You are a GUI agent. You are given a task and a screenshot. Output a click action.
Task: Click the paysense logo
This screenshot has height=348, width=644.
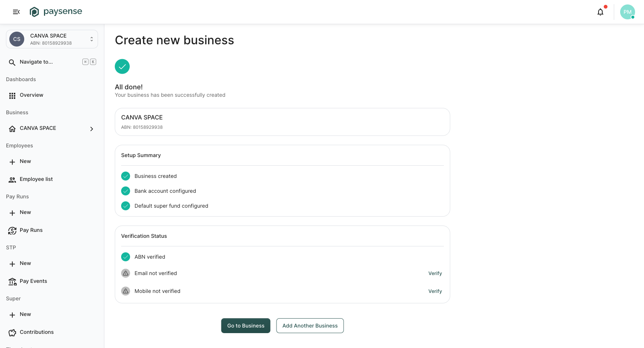pyautogui.click(x=56, y=12)
